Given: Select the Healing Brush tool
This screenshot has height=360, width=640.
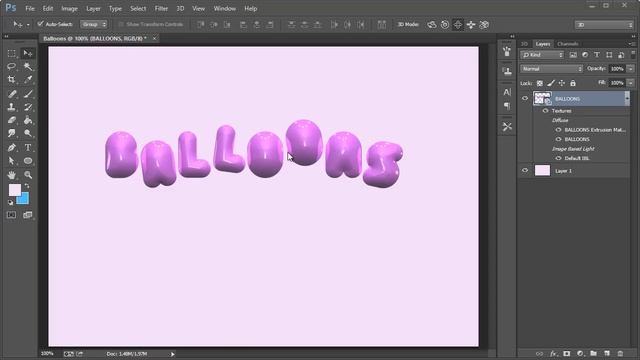Looking at the screenshot, I should pyautogui.click(x=11, y=94).
